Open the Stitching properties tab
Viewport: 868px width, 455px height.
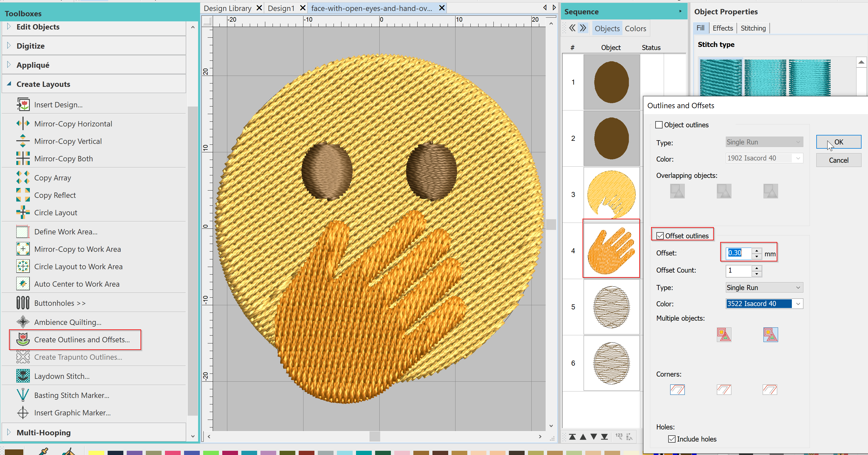point(753,28)
